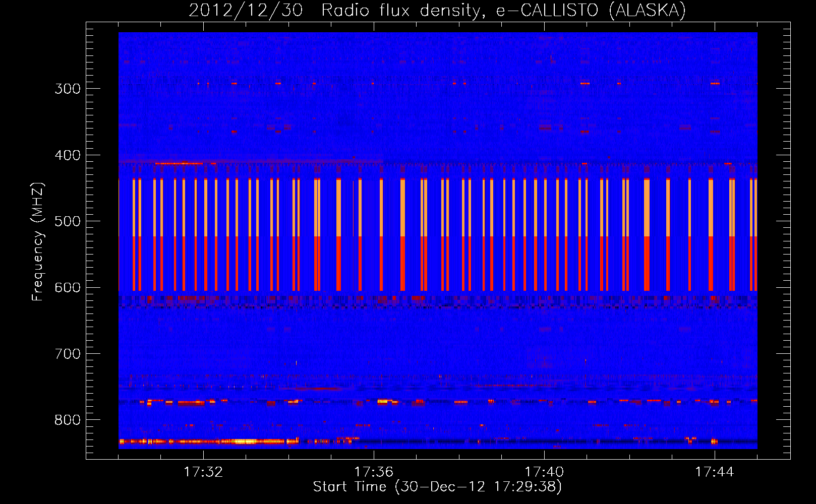Click the 300 frequency tick label
Image resolution: width=816 pixels, height=504 pixels.
click(68, 89)
